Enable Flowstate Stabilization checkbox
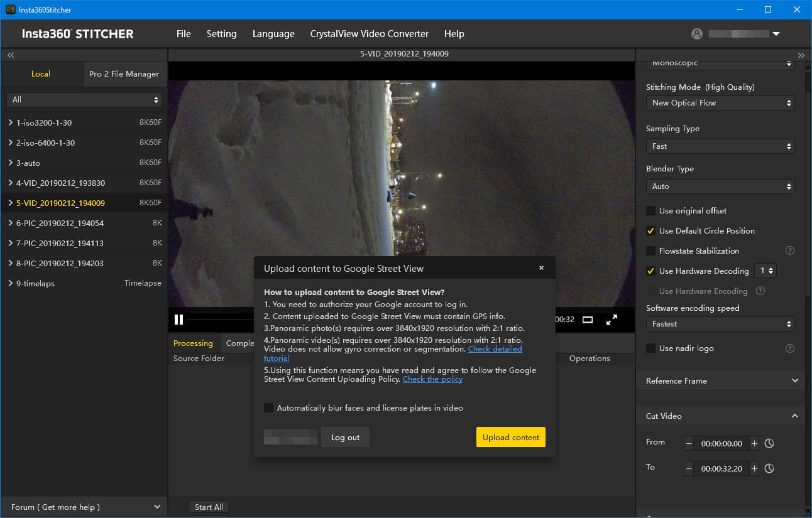Viewport: 812px width, 518px height. 651,251
